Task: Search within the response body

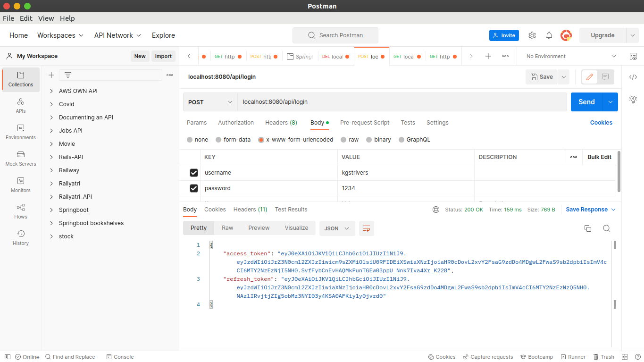Action: [607, 228]
